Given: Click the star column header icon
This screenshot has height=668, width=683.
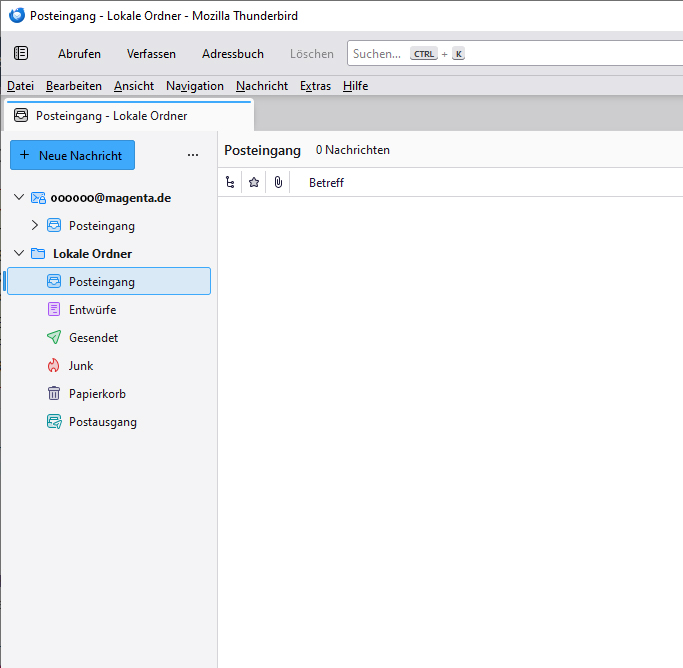Looking at the screenshot, I should 254,183.
